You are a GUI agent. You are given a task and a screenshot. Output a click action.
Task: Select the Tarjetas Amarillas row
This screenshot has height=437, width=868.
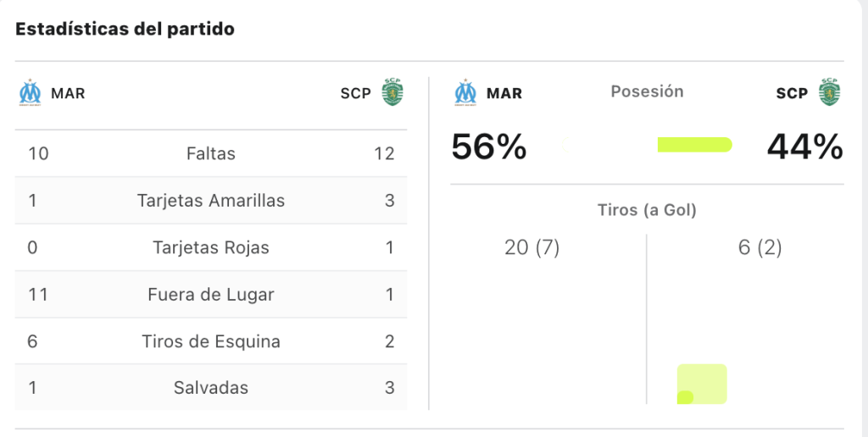[211, 201]
